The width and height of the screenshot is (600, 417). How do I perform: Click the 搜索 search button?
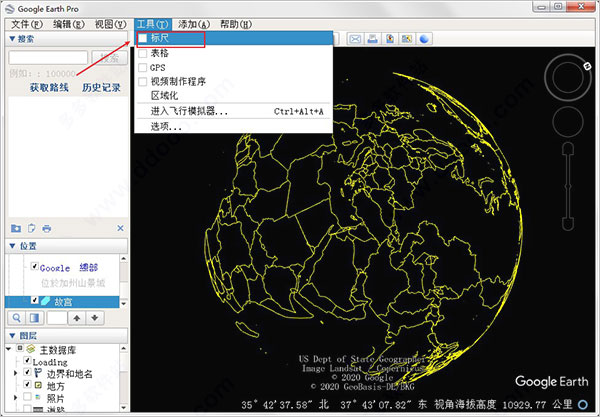(109, 58)
